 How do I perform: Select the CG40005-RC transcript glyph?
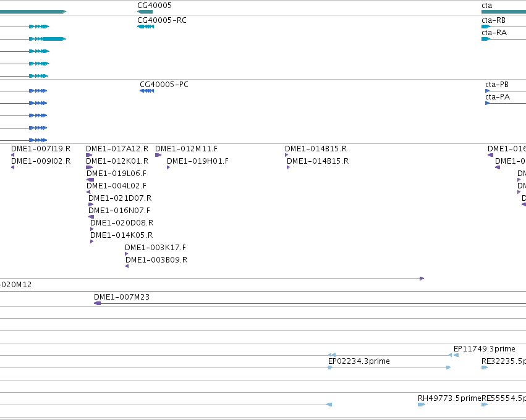point(146,27)
